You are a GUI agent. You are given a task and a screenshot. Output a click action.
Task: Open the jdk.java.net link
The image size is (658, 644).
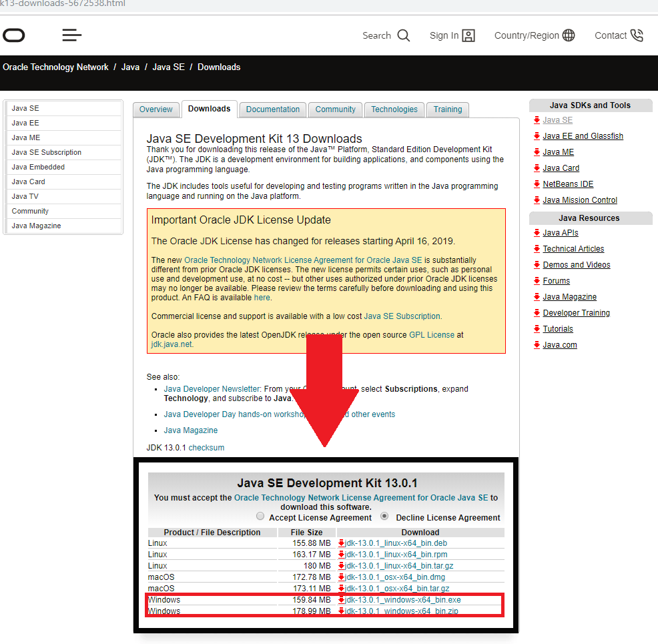(172, 344)
